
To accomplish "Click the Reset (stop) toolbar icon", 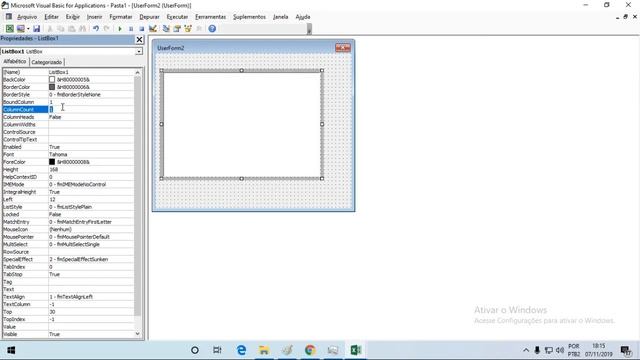I will tap(142, 29).
